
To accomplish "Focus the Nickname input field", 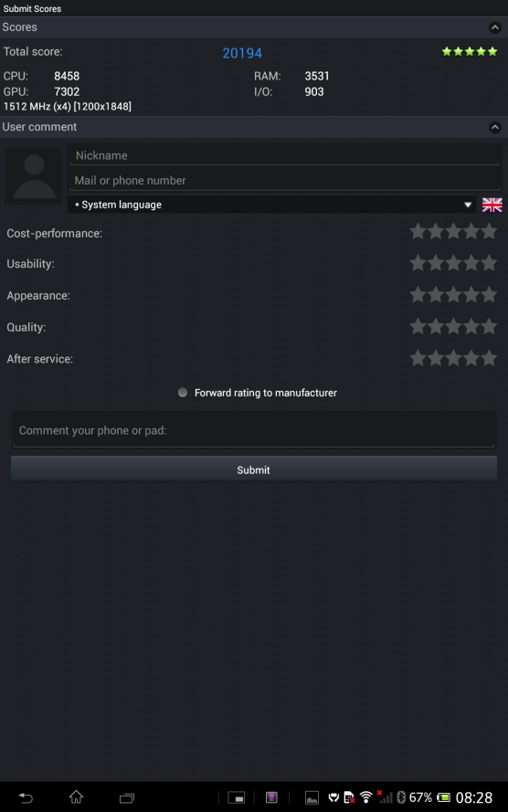I will 285,155.
